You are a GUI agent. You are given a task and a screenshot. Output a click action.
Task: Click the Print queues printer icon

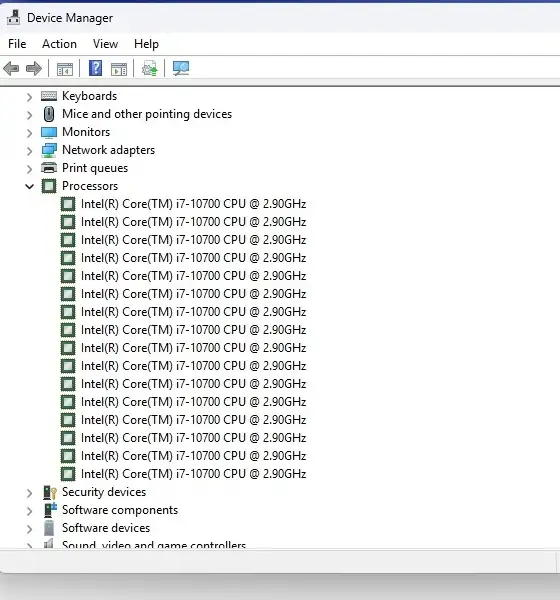click(x=49, y=168)
